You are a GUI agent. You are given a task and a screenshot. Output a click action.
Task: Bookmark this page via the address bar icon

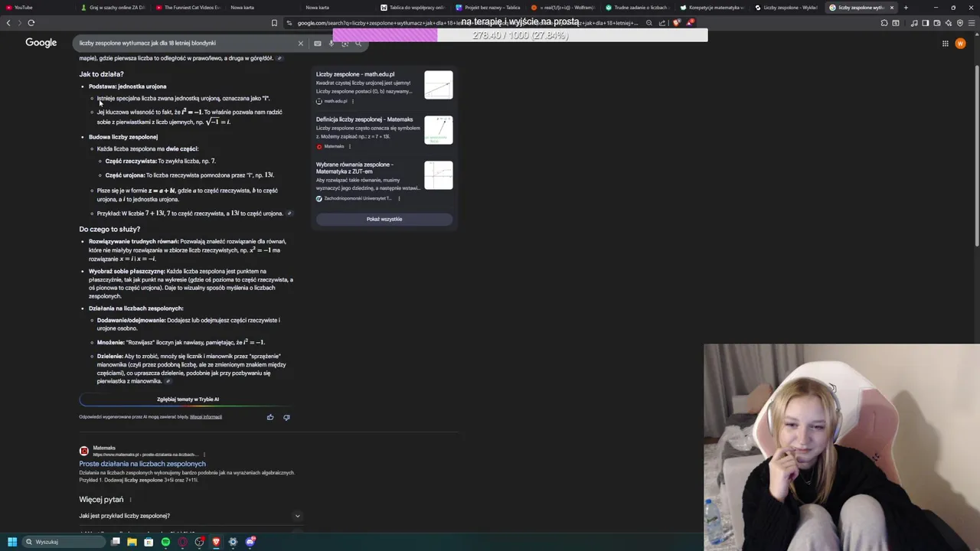pos(274,23)
